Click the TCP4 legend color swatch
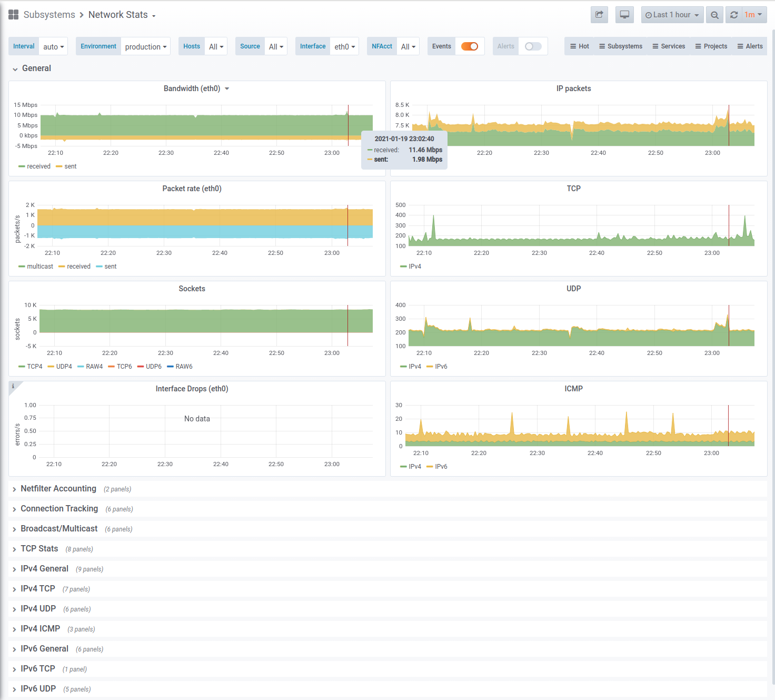775x700 pixels. point(22,367)
